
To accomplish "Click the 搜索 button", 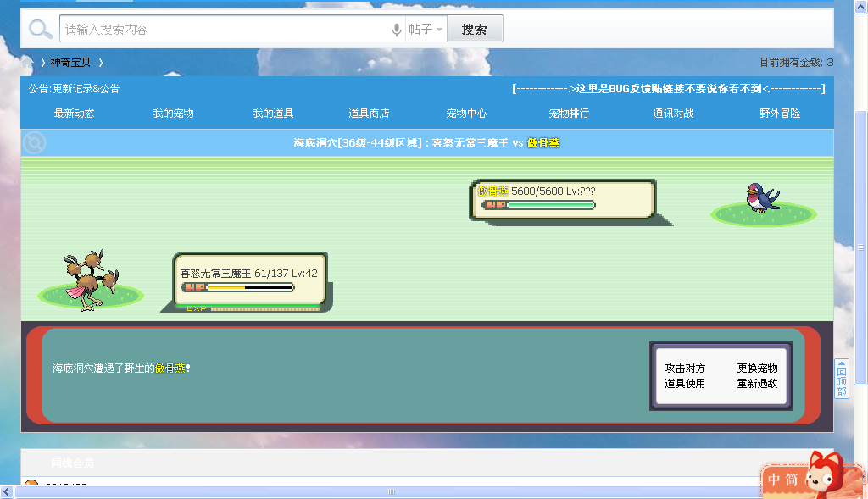I will [475, 29].
